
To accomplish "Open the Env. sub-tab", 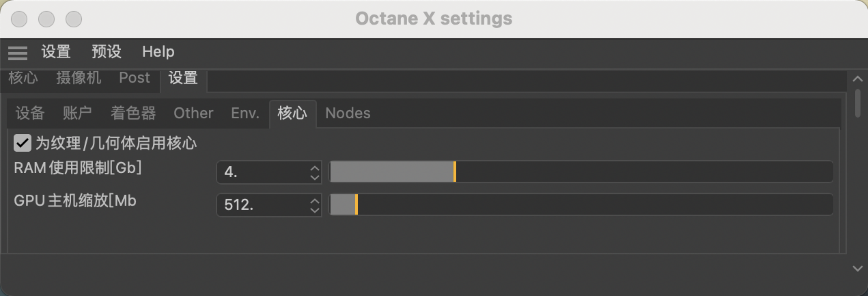I will click(x=245, y=113).
